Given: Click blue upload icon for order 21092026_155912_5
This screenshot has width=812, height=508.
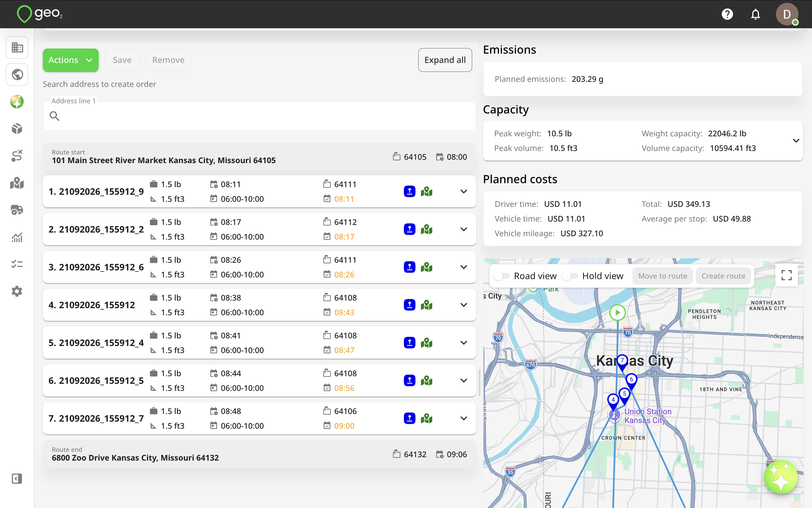Looking at the screenshot, I should (x=409, y=381).
